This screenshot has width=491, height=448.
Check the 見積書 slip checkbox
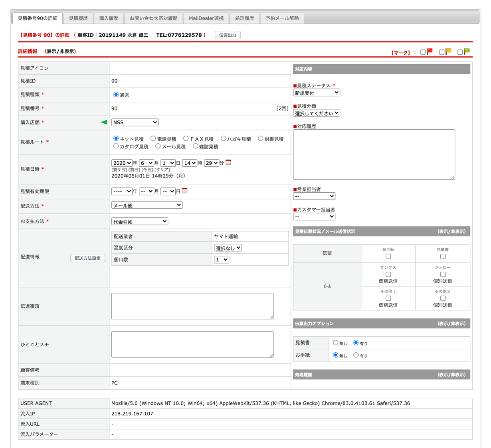click(x=443, y=257)
